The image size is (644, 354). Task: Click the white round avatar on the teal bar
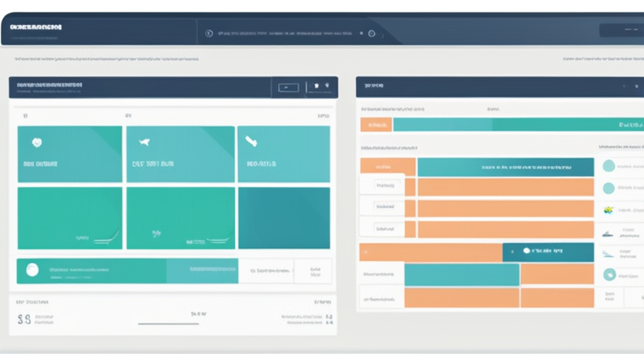click(x=32, y=270)
